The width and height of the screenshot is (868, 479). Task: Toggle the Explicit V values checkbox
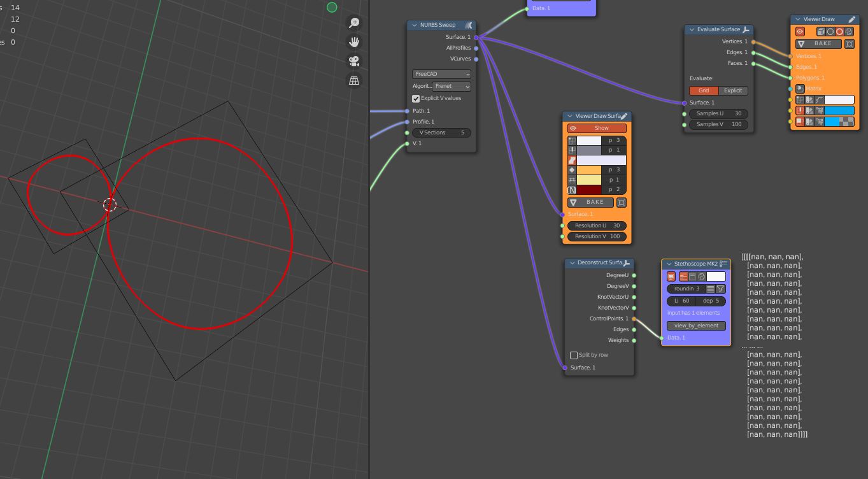coord(416,99)
